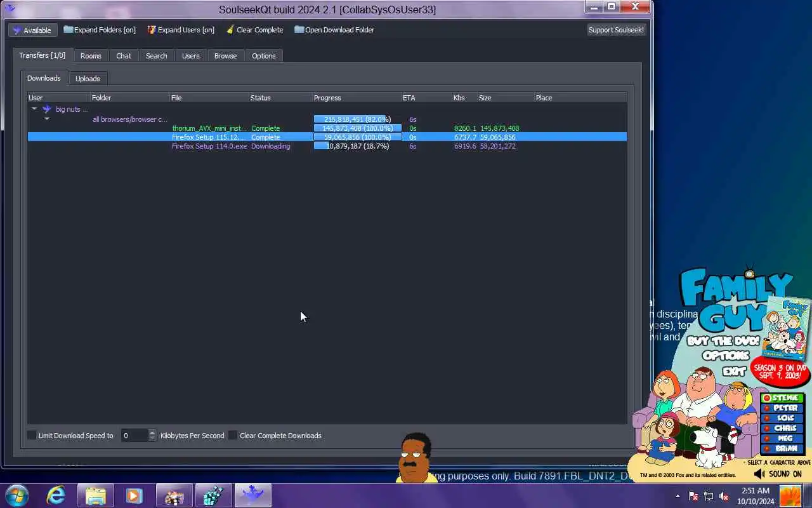Open the Users tab
Viewport: 812px width, 508px height.
tap(190, 56)
